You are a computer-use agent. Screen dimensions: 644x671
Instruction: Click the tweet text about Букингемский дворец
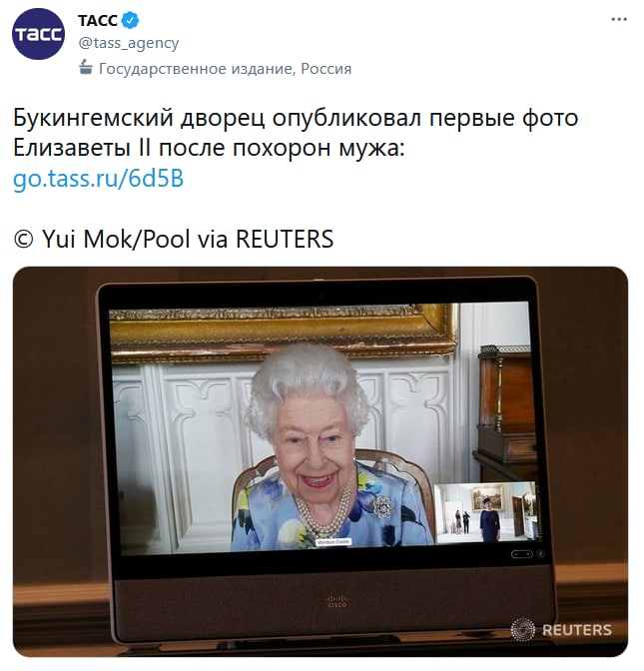coord(296,133)
